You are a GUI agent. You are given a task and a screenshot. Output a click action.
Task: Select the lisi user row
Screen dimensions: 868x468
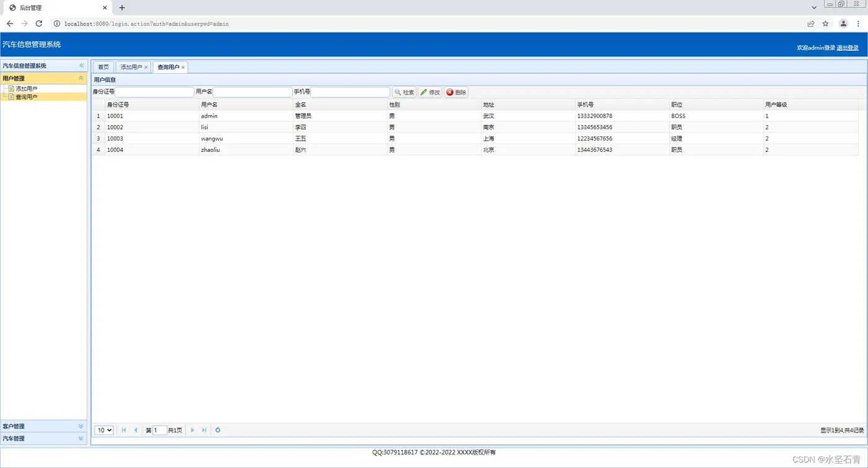click(475, 127)
